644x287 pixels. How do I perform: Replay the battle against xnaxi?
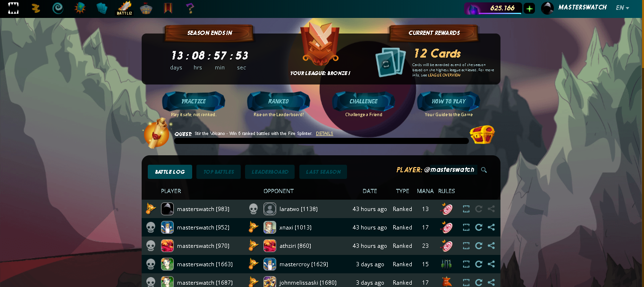478,228
